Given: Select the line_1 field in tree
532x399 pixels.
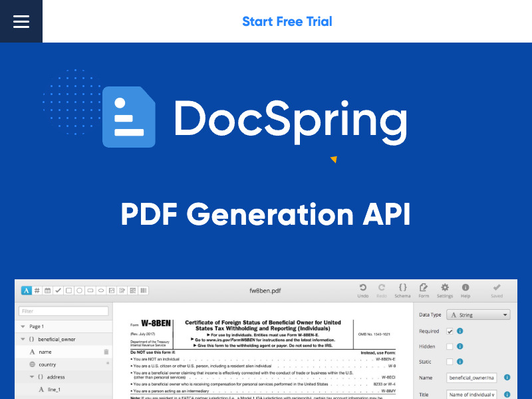Looking at the screenshot, I should click(64, 390).
